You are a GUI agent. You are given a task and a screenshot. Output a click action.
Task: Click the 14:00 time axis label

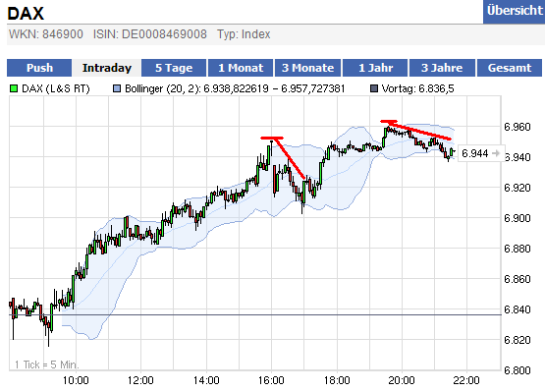pyautogui.click(x=206, y=380)
